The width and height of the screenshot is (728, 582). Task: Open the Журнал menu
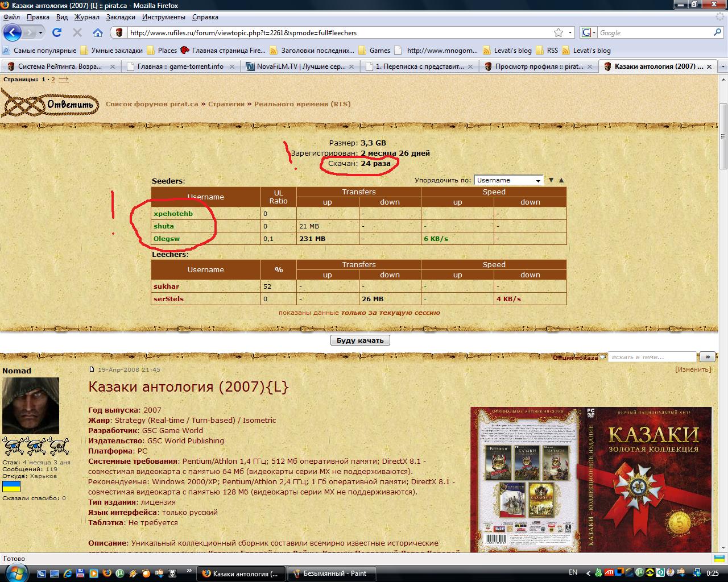pos(87,17)
